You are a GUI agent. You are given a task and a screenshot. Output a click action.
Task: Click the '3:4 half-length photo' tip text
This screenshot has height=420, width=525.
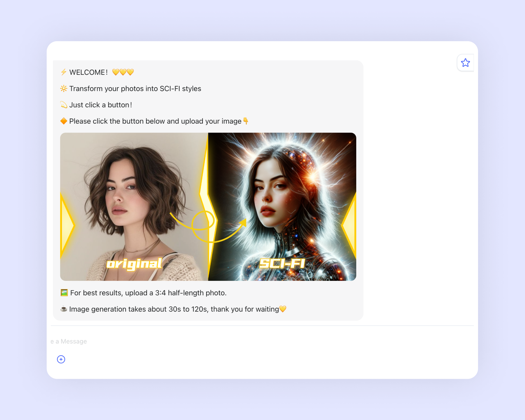tap(148, 293)
